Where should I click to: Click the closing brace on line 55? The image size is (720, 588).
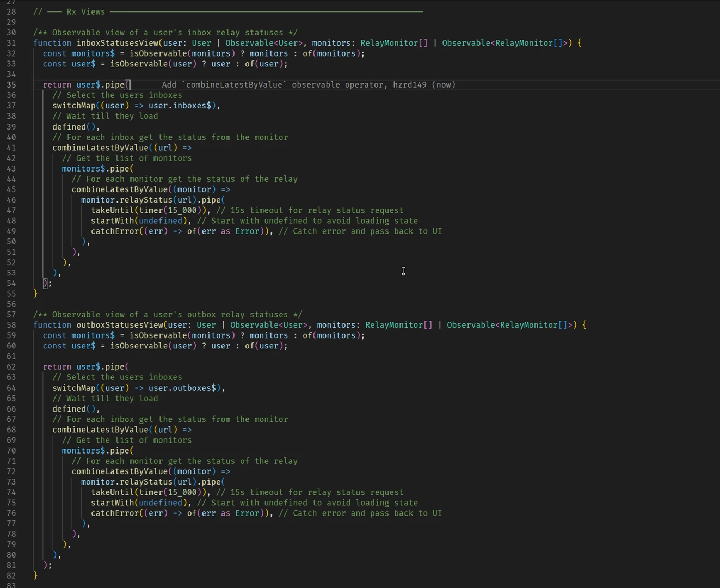(35, 293)
